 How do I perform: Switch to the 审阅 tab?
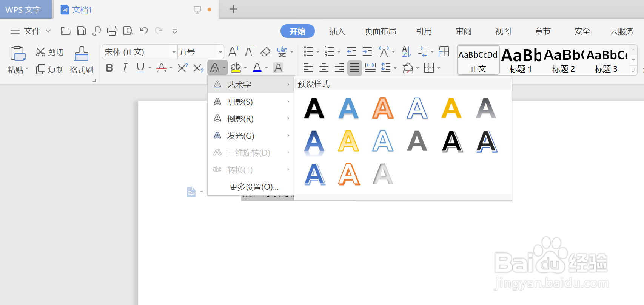pos(463,31)
